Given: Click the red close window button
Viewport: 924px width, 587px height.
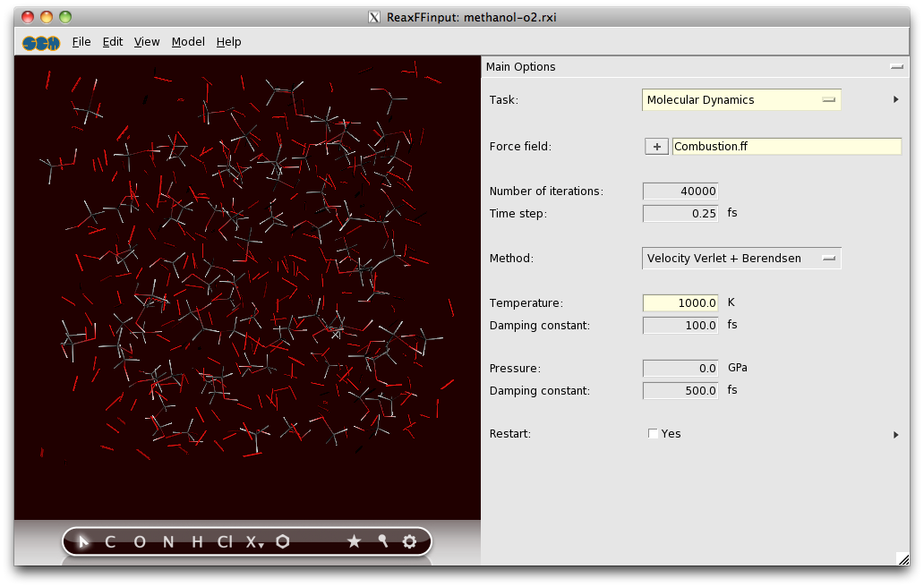Looking at the screenshot, I should [x=28, y=17].
